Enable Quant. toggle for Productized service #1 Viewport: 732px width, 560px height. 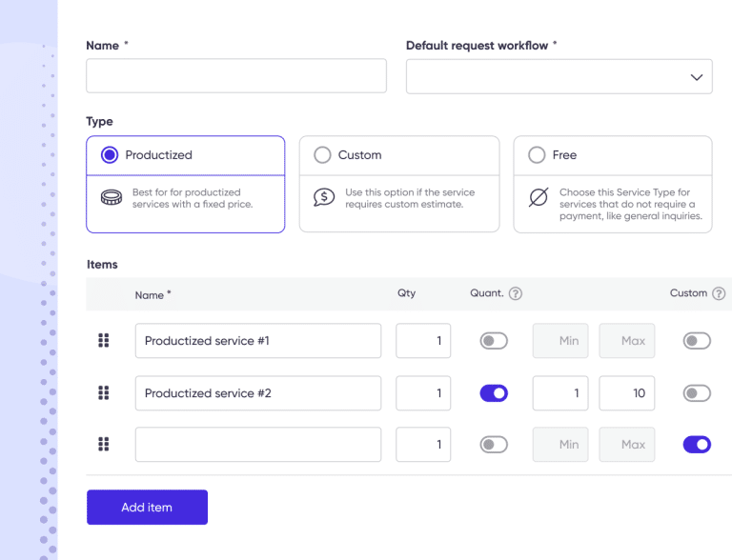tap(494, 341)
